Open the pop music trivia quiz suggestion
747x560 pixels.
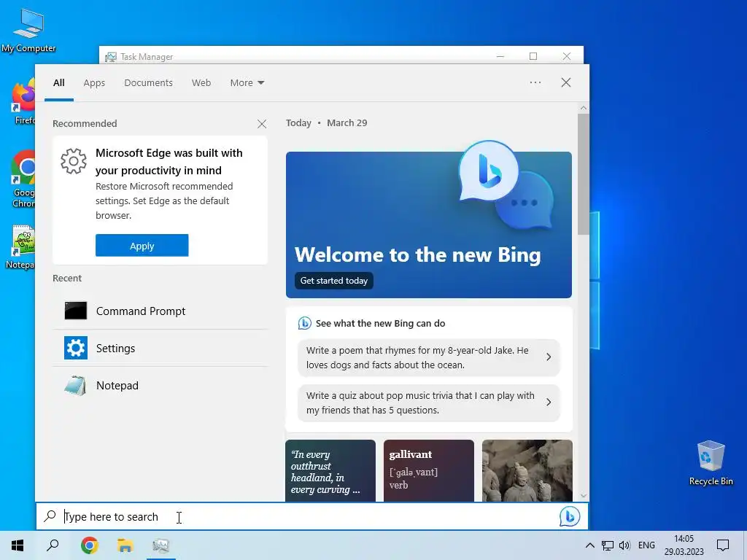pos(429,402)
